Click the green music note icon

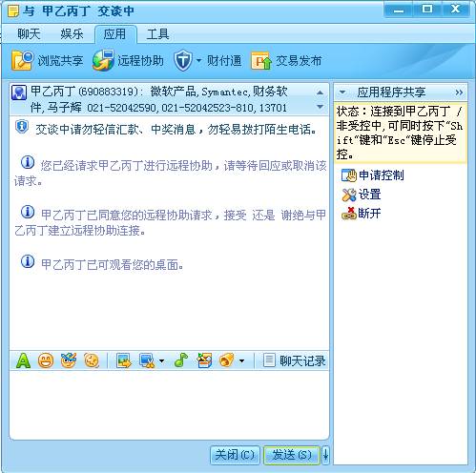pyautogui.click(x=181, y=360)
